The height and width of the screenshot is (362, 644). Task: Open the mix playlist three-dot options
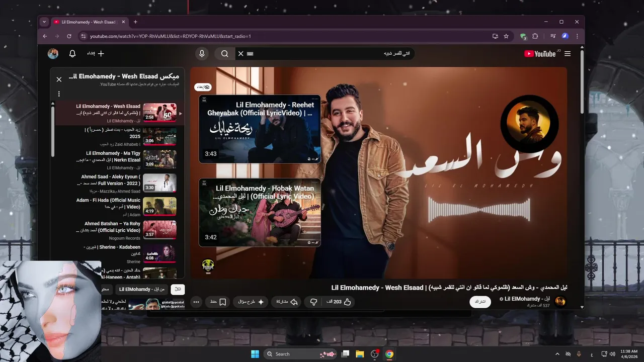(x=59, y=94)
